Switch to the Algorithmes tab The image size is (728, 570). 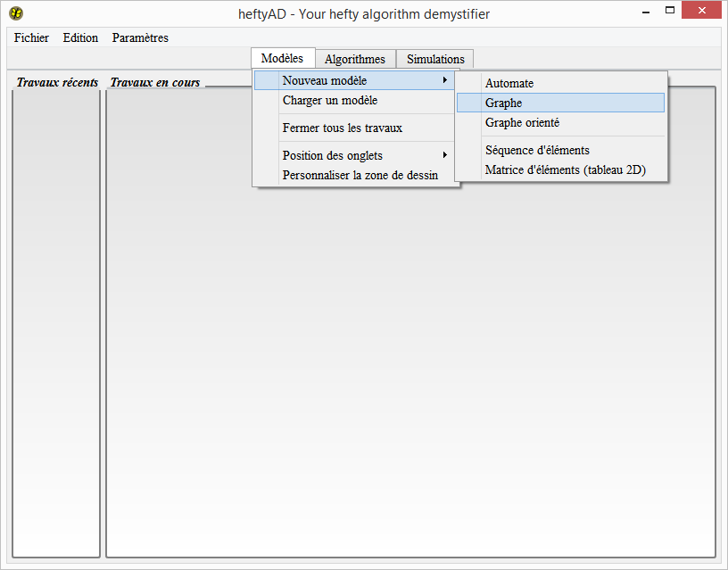(x=355, y=60)
